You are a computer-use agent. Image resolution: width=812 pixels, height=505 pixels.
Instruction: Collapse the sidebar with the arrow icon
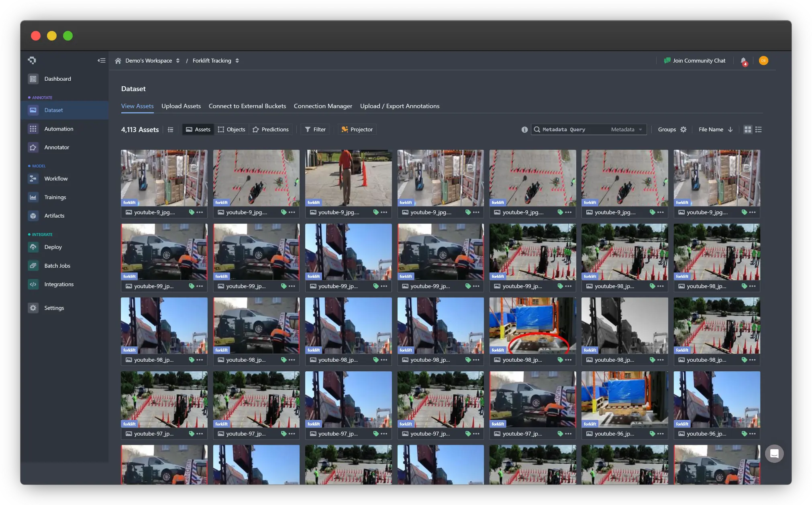tap(101, 61)
